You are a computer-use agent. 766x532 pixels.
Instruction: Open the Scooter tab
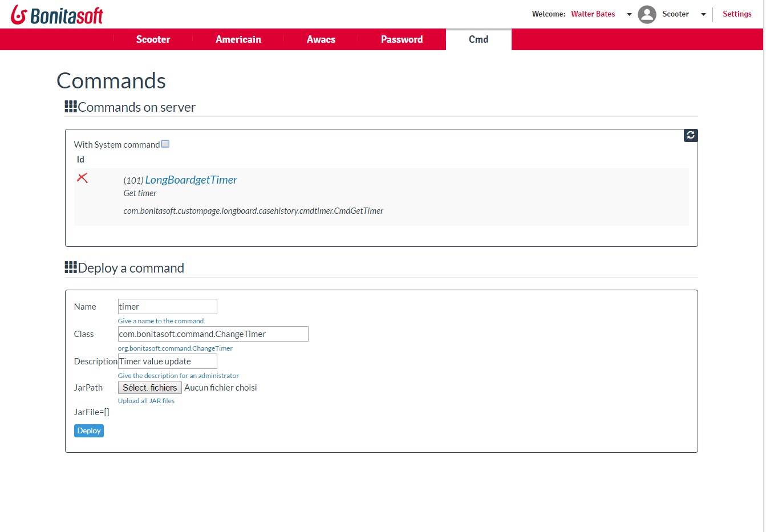click(153, 39)
